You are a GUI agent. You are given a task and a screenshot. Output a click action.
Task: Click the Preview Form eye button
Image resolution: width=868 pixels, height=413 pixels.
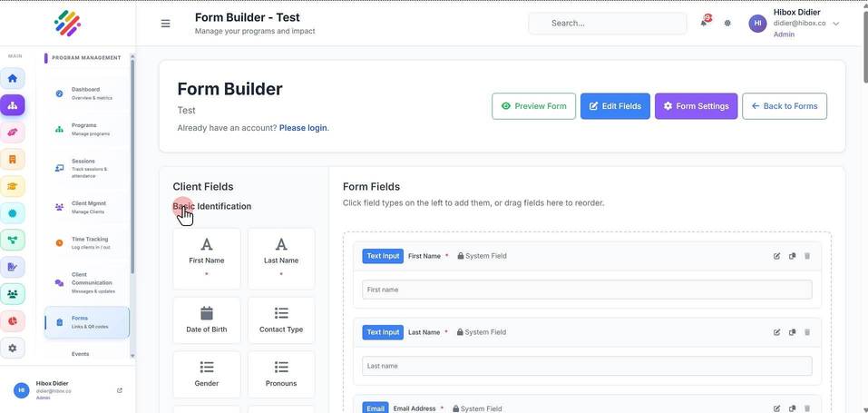(x=533, y=106)
